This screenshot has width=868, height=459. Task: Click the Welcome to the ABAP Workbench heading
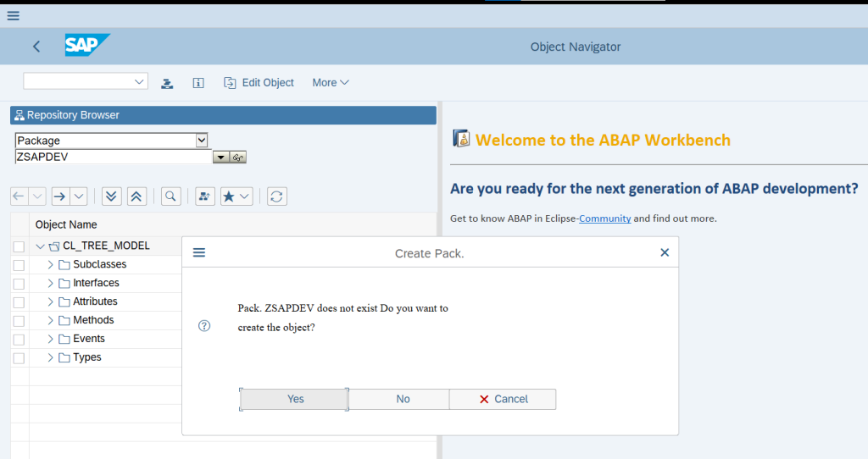603,140
